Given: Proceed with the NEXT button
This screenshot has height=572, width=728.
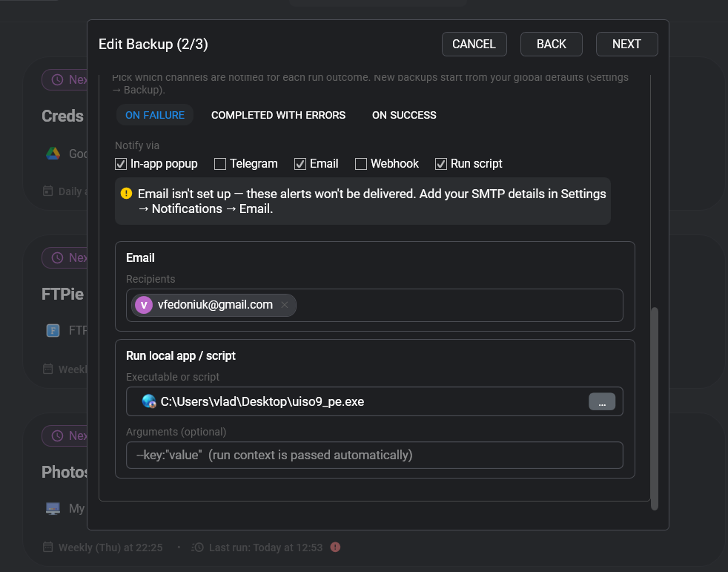Looking at the screenshot, I should click(626, 45).
